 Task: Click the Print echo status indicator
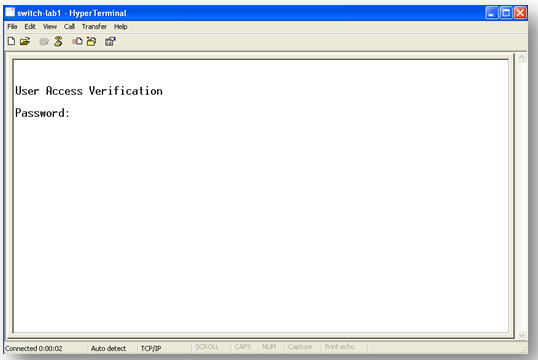pyautogui.click(x=340, y=347)
